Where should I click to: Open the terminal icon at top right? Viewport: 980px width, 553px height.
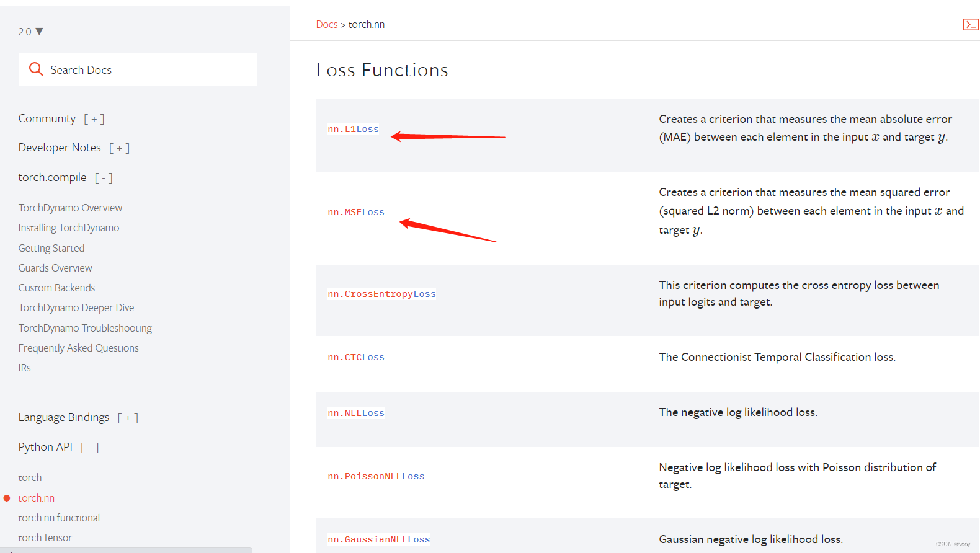click(x=971, y=24)
